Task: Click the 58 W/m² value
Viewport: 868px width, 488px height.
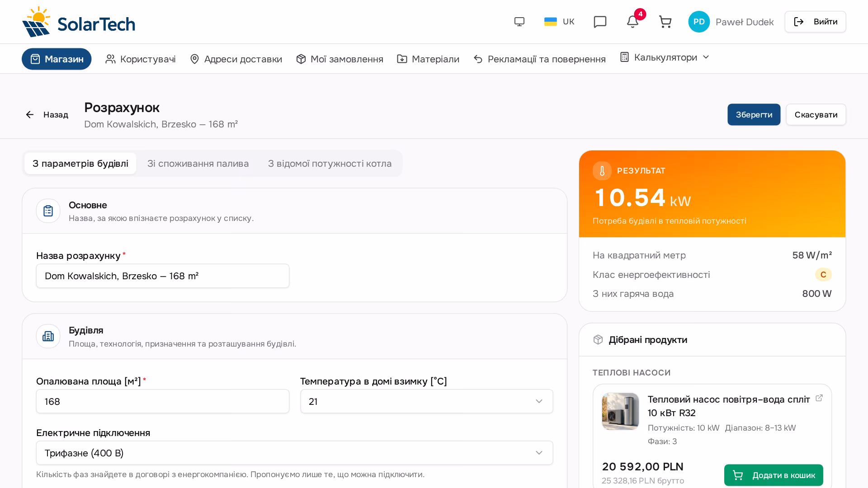Action: click(x=812, y=255)
